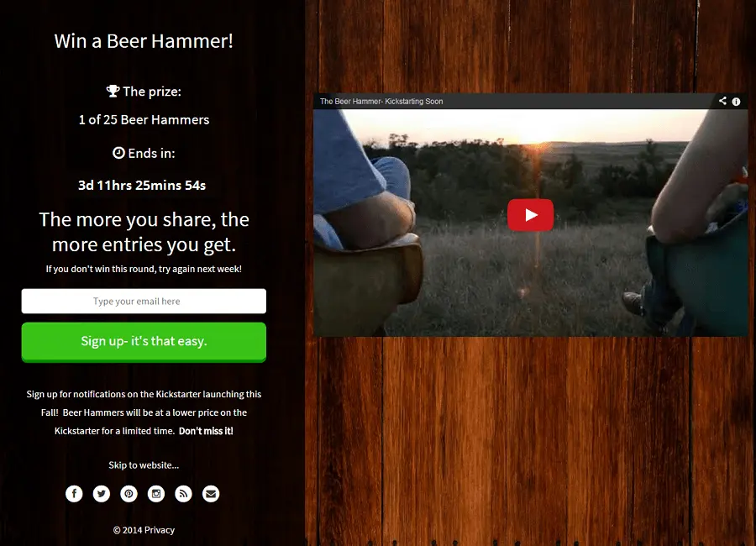Open the Facebook social icon
756x546 pixels.
(x=74, y=493)
